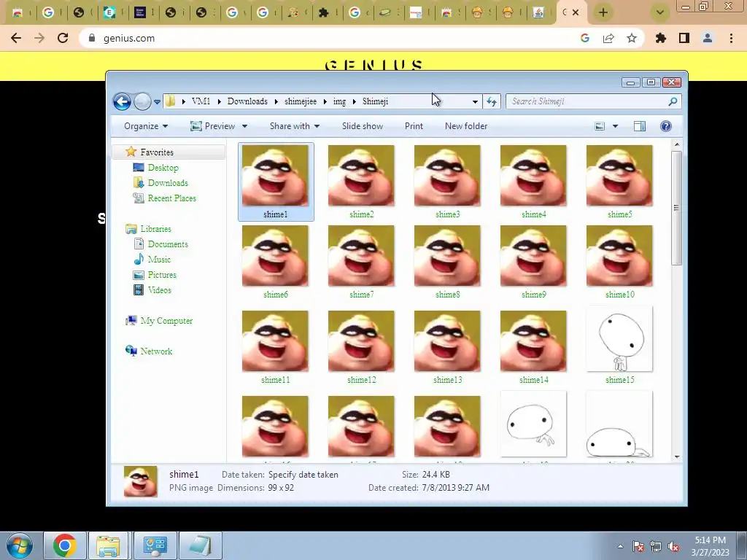Click the Preview toolbar button

212,126
